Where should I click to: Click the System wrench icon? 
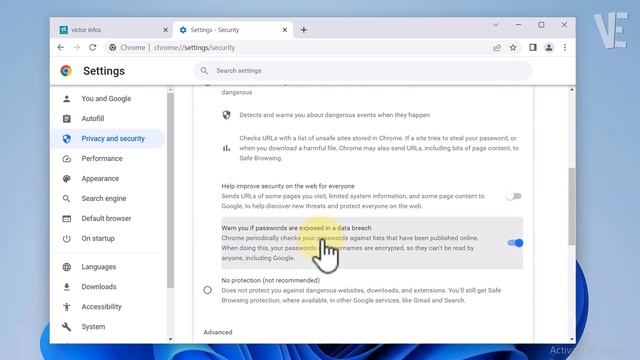tap(67, 327)
